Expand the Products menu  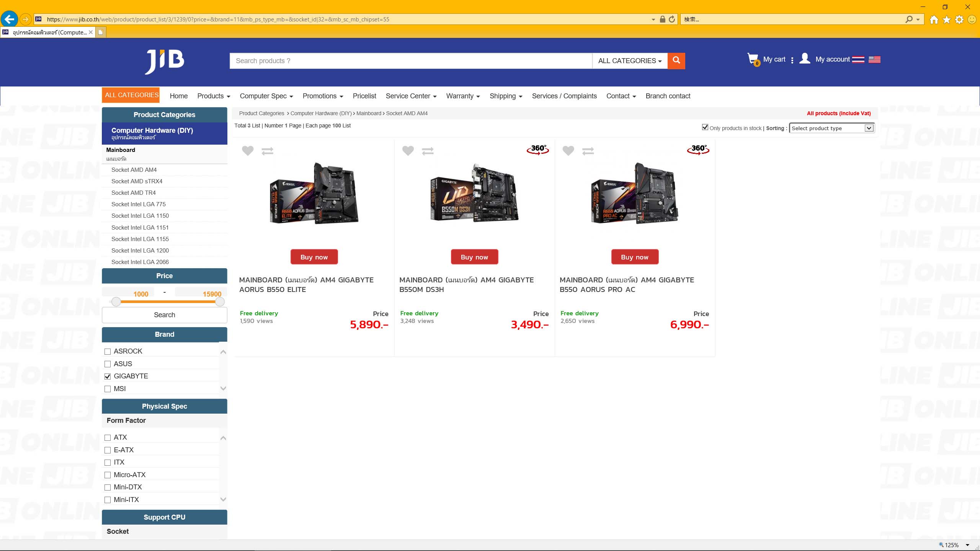pyautogui.click(x=214, y=96)
